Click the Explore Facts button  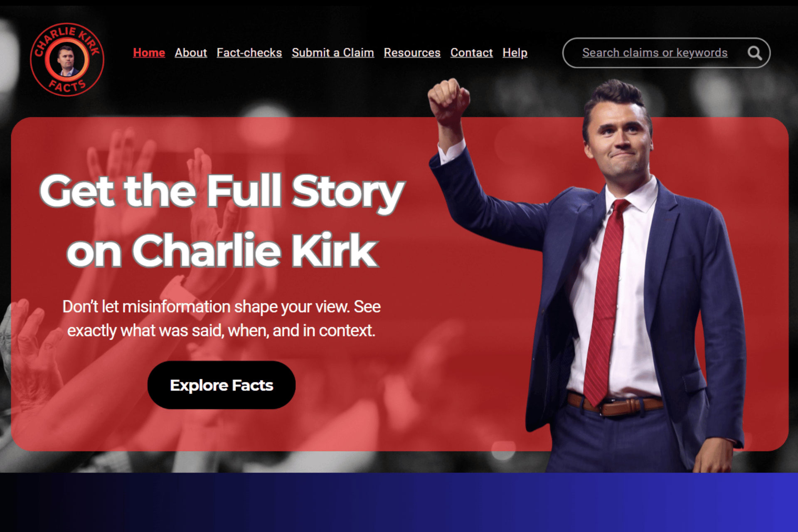222,385
